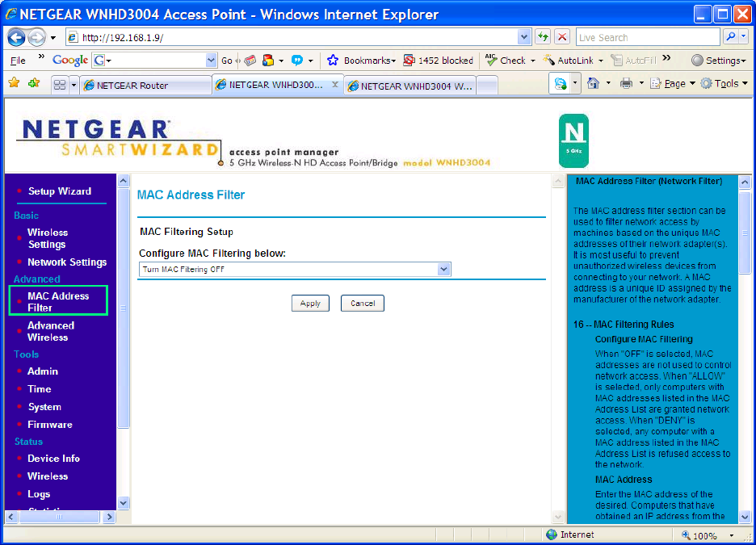The width and height of the screenshot is (756, 545).
Task: Click the Skype toolbar icon
Action: 561,84
